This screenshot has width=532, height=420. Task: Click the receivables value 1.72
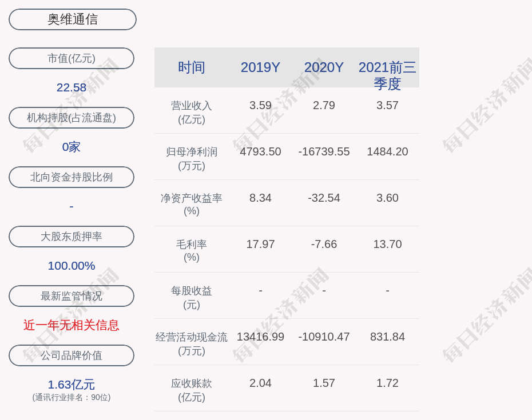(x=387, y=383)
